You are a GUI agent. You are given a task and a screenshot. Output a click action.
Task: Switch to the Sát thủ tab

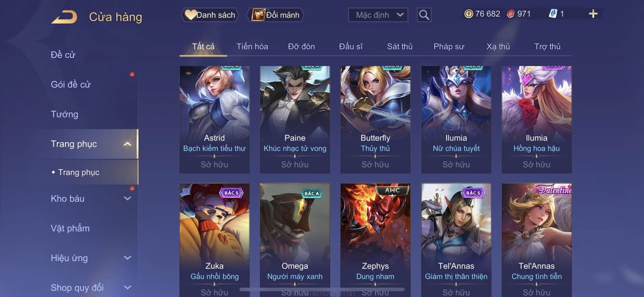pyautogui.click(x=400, y=46)
